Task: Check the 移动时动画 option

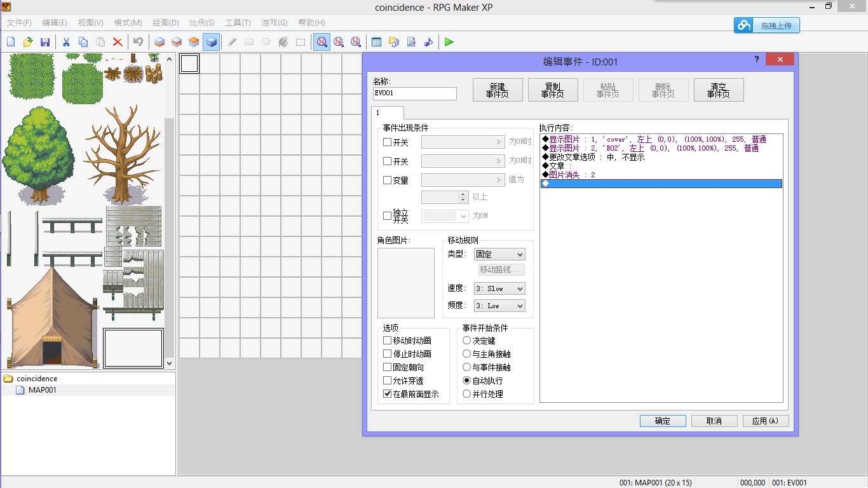Action: click(x=388, y=341)
